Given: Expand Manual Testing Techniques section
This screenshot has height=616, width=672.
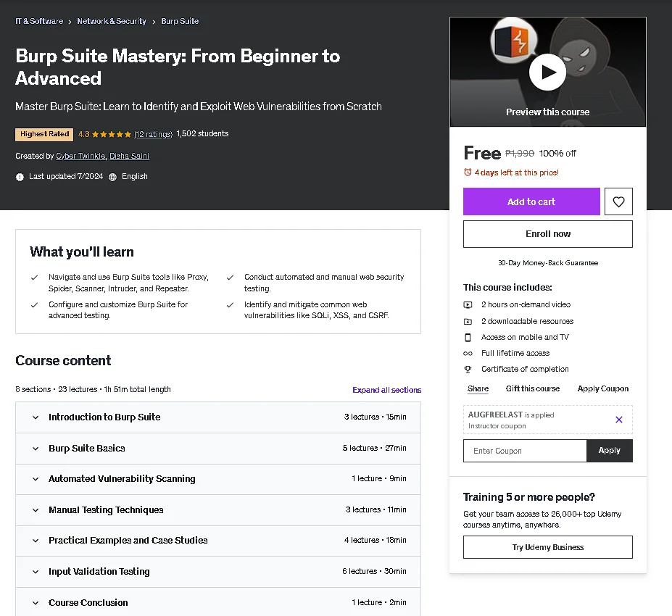Looking at the screenshot, I should tap(218, 510).
